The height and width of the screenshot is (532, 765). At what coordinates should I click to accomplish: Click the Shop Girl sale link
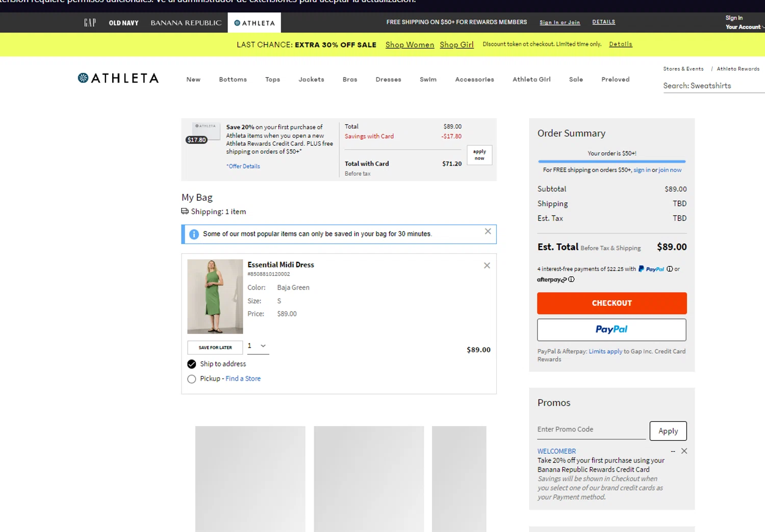[457, 45]
